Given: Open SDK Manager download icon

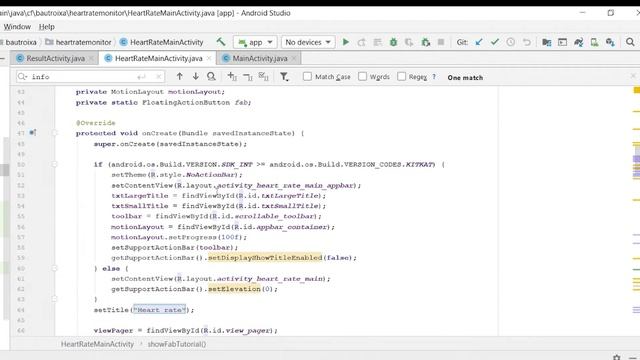Looking at the screenshot, I should [610, 42].
